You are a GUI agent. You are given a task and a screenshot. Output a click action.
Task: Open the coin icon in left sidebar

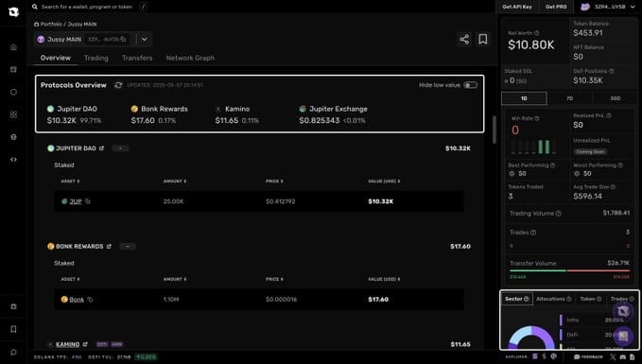tap(13, 137)
